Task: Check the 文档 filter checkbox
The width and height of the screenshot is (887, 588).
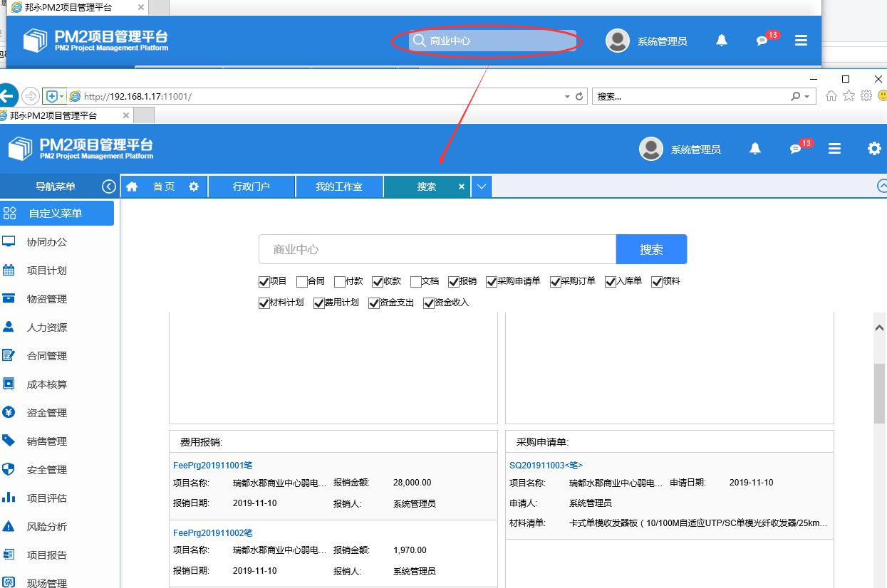Action: click(x=416, y=282)
